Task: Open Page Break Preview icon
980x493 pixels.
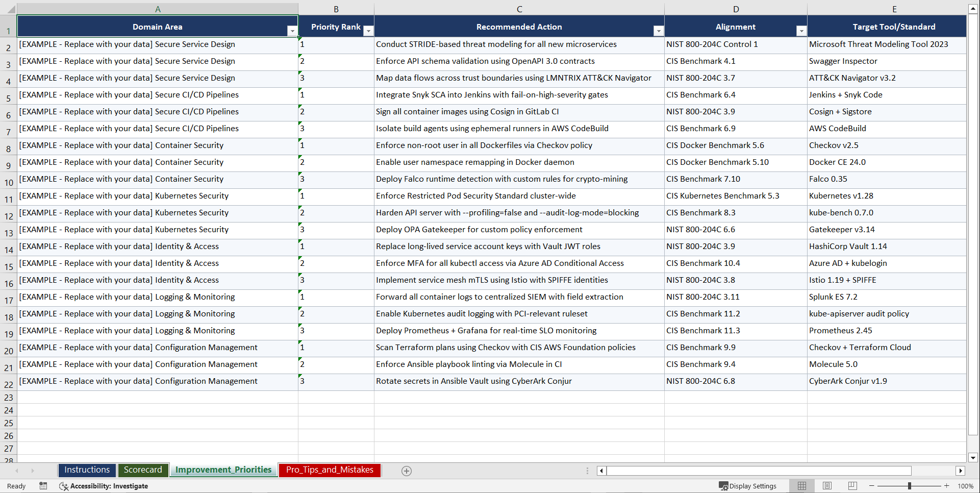Action: point(851,486)
